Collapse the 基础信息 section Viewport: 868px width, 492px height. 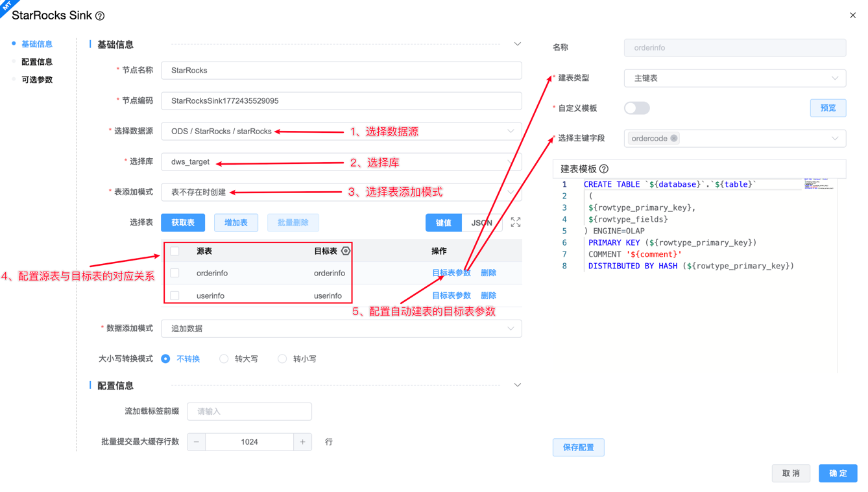(x=517, y=44)
